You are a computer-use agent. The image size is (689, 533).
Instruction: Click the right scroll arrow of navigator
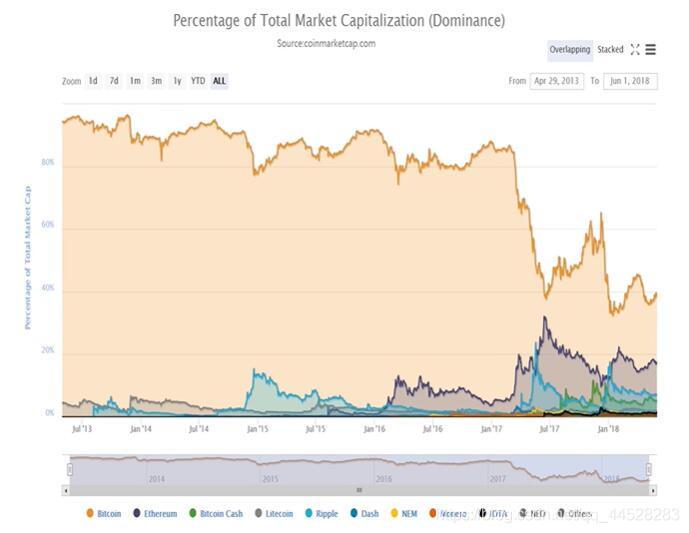tap(653, 490)
